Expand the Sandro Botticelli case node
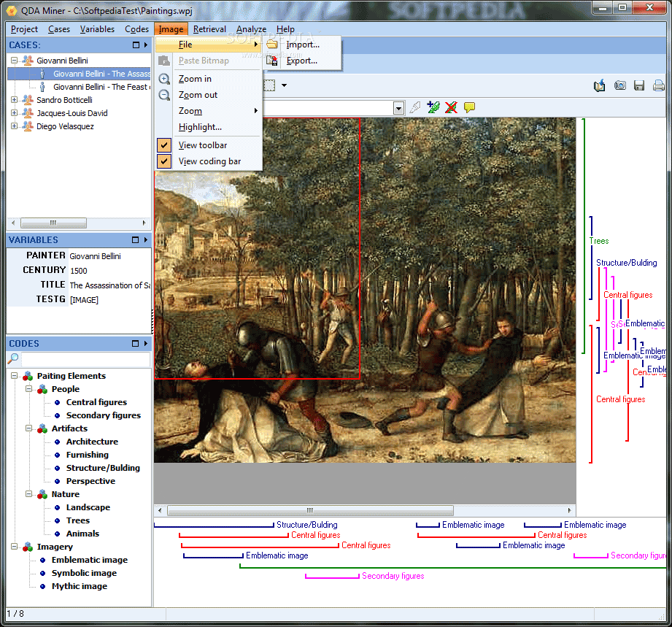Viewport: 672px width, 627px height. [14, 100]
